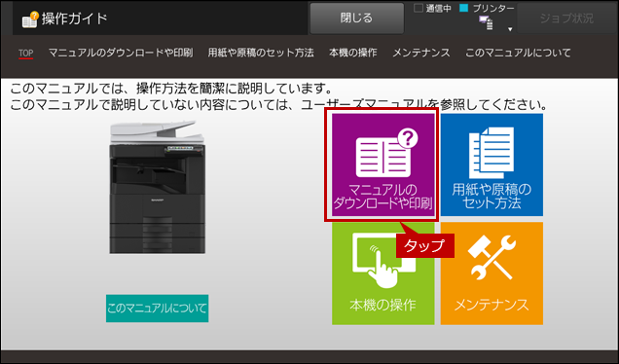Image resolution: width=619 pixels, height=364 pixels.
Task: Go to 本機の操作 in navigation bar
Action: coord(353,53)
